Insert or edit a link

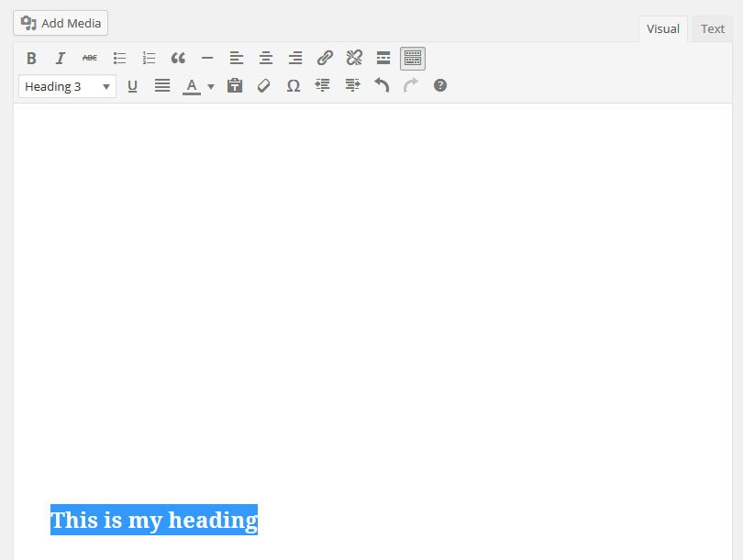(325, 59)
